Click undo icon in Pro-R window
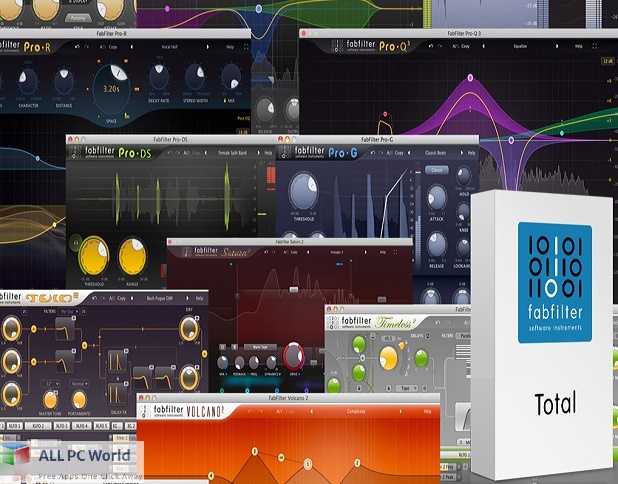 pyautogui.click(x=77, y=47)
